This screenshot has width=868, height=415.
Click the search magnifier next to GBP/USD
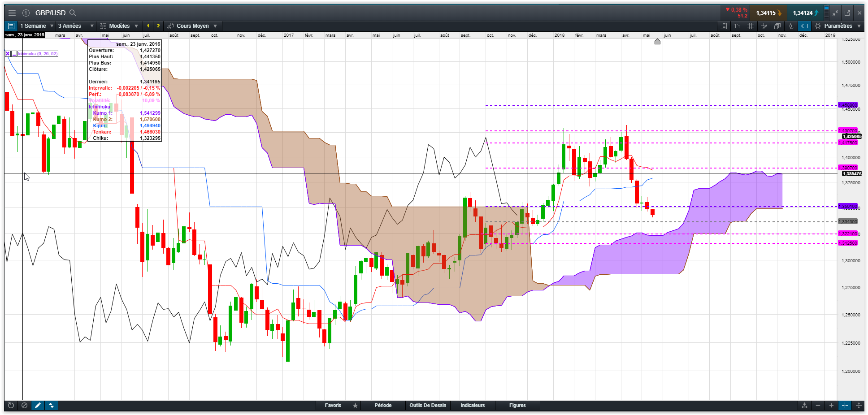tap(73, 13)
